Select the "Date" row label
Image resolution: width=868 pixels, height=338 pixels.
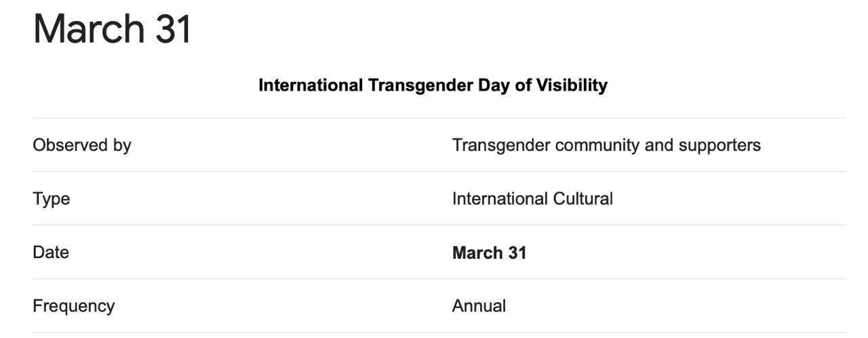(51, 252)
